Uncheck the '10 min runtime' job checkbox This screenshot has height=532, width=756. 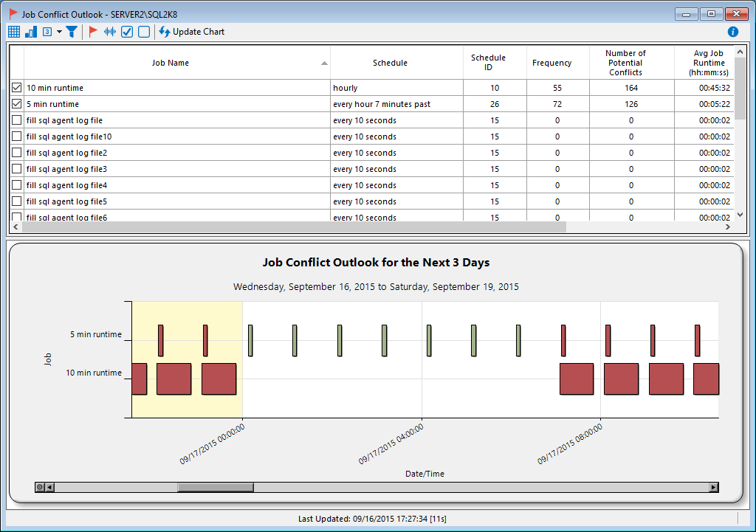[17, 88]
